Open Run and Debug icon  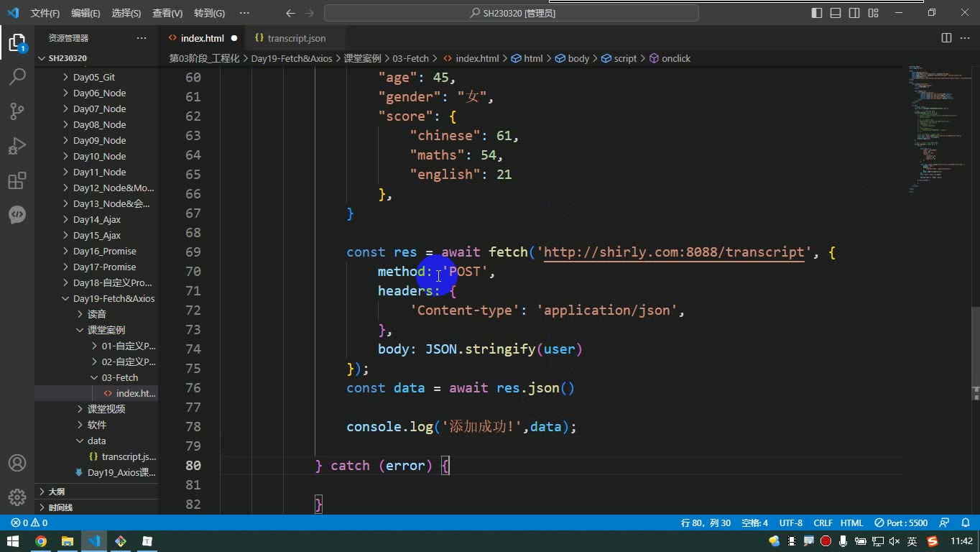17,146
